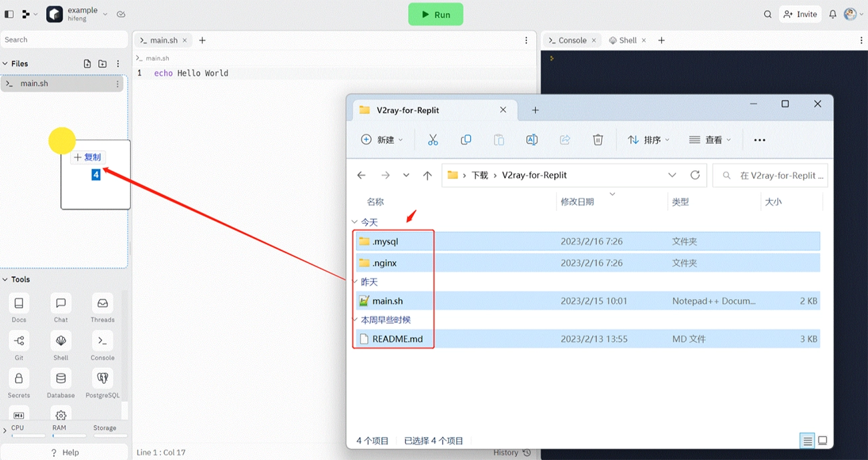The image size is (868, 460).
Task: Click the Copy icon in Explorer toolbar
Action: pyautogui.click(x=466, y=140)
